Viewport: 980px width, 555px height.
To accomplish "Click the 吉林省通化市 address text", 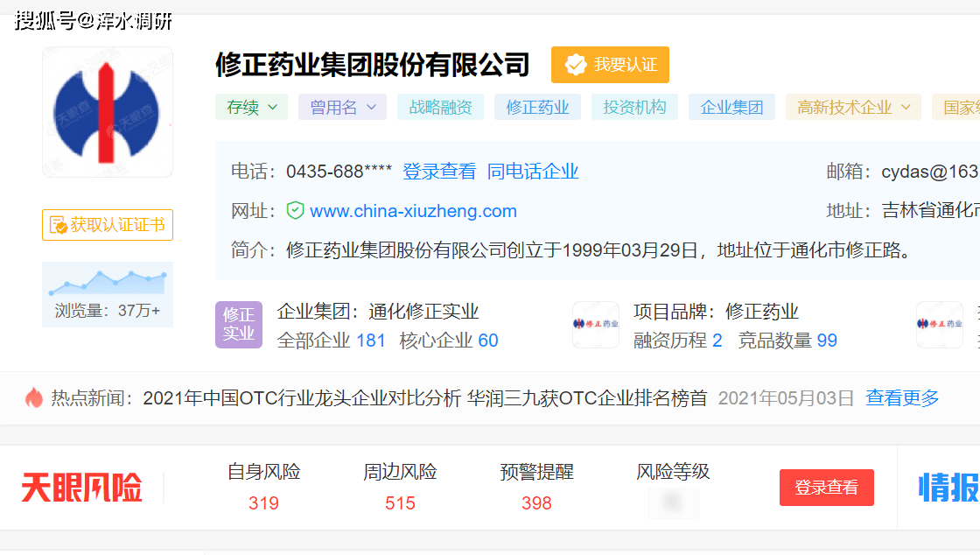I will (931, 211).
